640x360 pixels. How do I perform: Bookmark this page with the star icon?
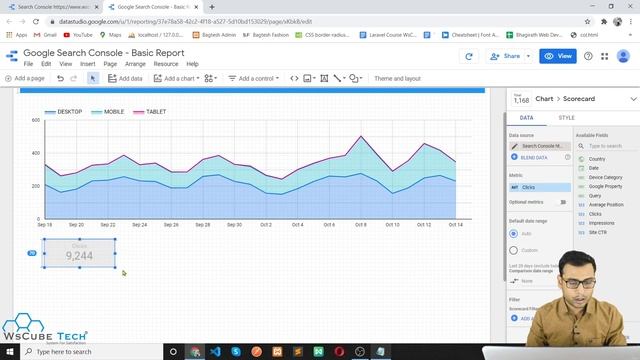pyautogui.click(x=587, y=22)
